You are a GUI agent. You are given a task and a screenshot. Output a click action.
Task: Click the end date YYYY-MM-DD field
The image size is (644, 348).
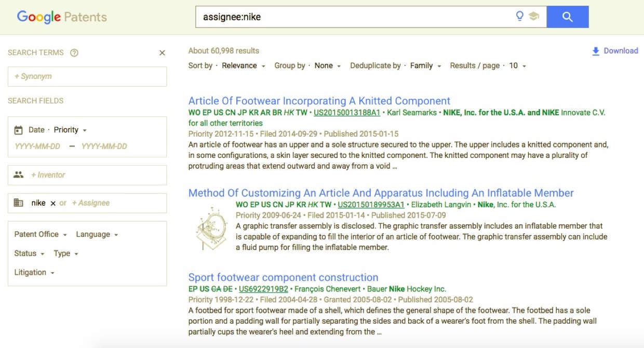click(x=104, y=146)
